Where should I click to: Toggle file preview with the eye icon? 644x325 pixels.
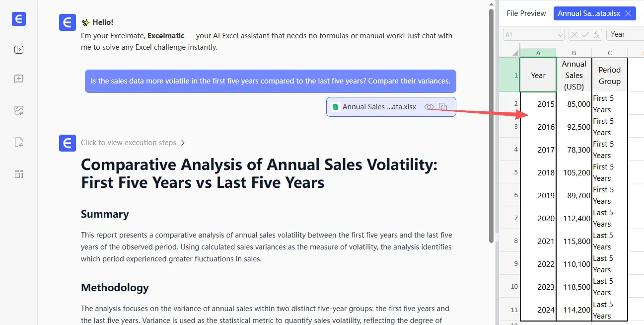click(429, 107)
